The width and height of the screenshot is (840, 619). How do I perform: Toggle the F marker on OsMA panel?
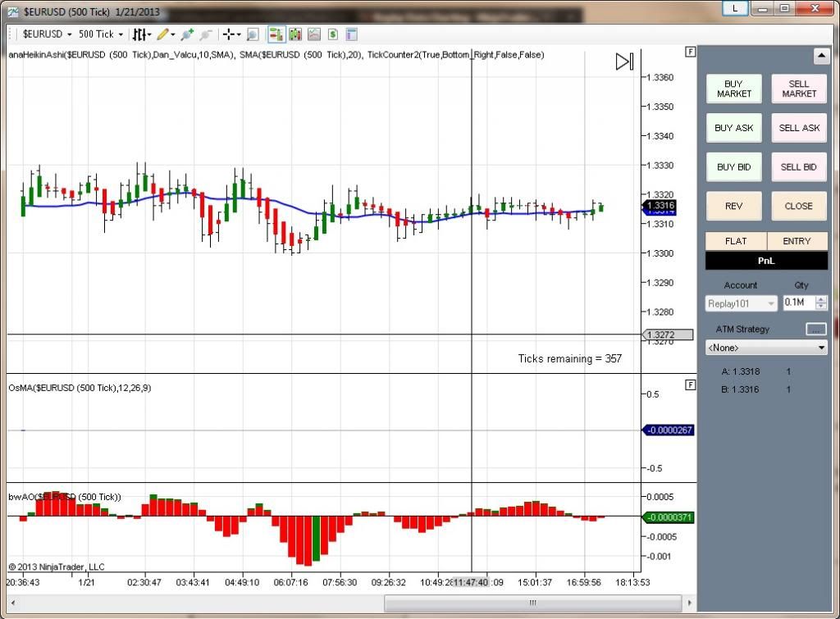click(x=691, y=385)
